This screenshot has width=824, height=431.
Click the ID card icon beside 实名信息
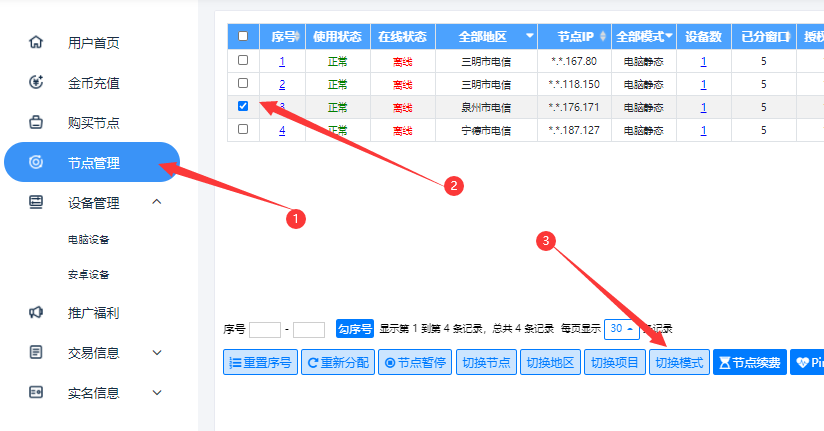(x=36, y=392)
